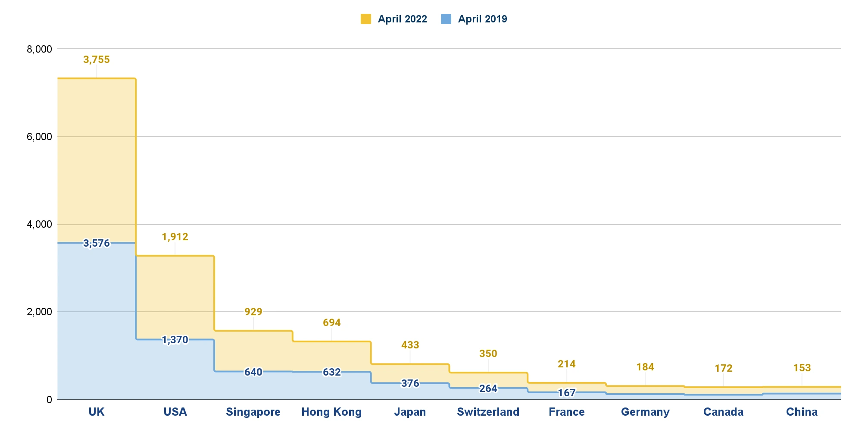
Task: Toggle the April 2019 legend label
Action: 482,19
